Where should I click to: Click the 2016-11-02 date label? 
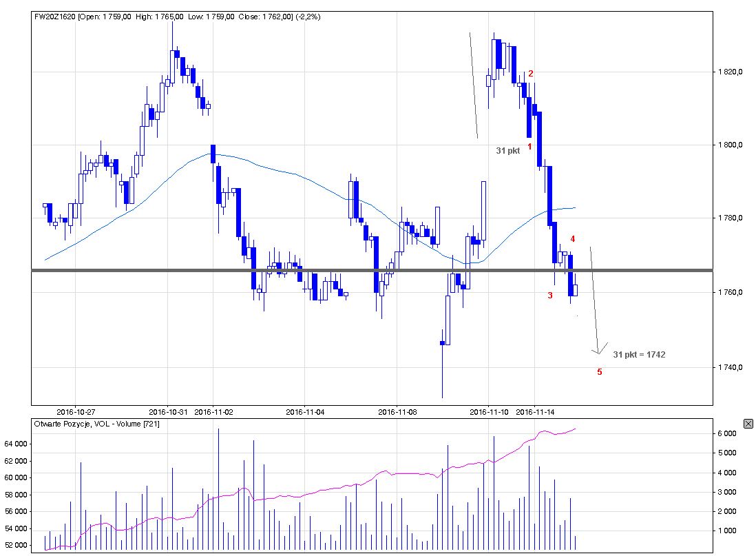coord(213,412)
